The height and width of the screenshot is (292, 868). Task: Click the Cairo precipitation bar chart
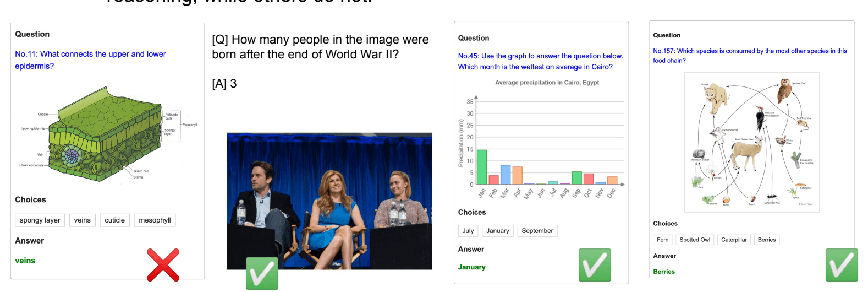click(542, 140)
